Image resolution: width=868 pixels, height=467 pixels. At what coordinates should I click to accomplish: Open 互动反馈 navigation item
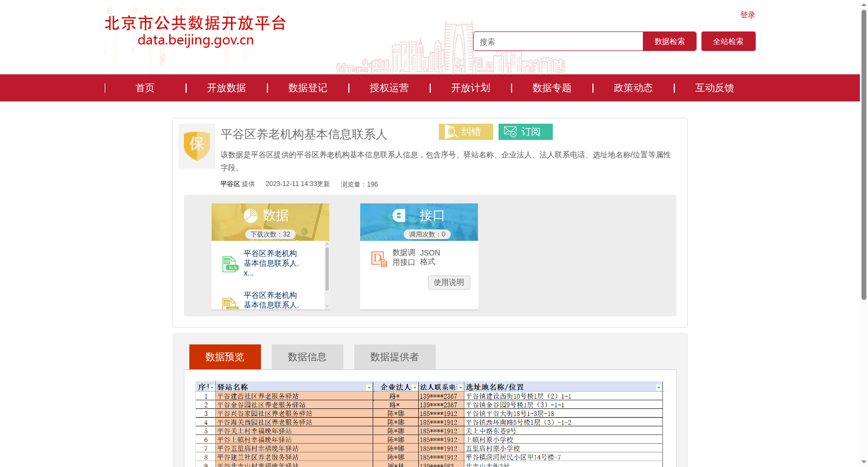pyautogui.click(x=714, y=88)
